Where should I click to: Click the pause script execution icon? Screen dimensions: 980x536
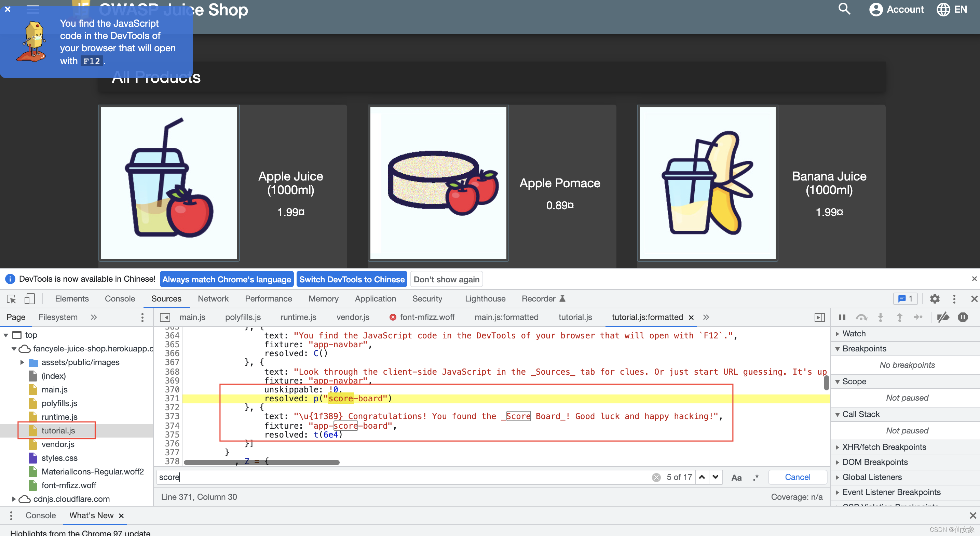point(842,317)
